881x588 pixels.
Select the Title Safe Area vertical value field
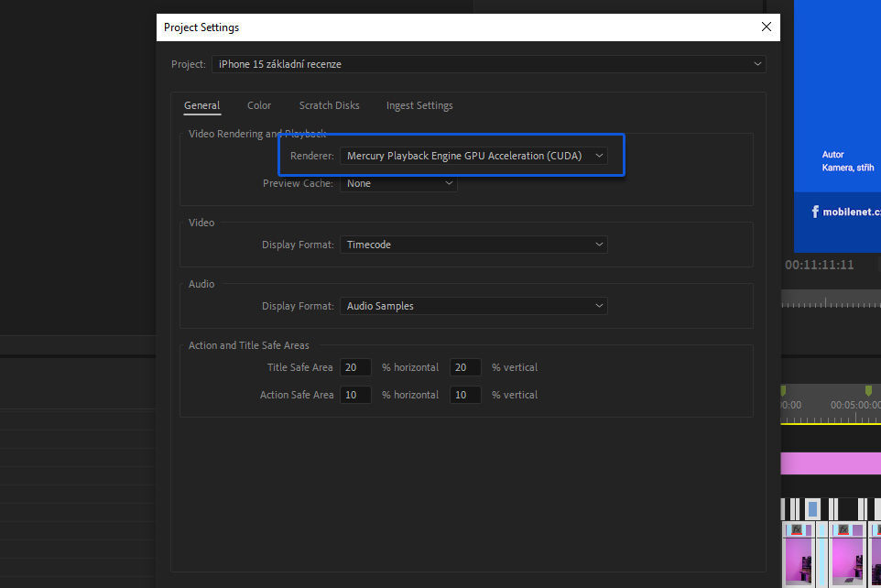tap(465, 367)
